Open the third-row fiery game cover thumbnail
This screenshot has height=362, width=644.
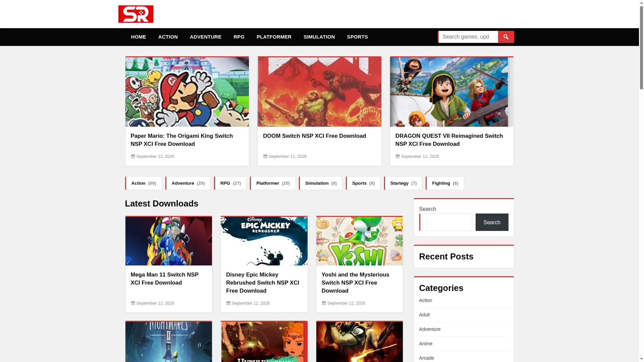pos(360,342)
